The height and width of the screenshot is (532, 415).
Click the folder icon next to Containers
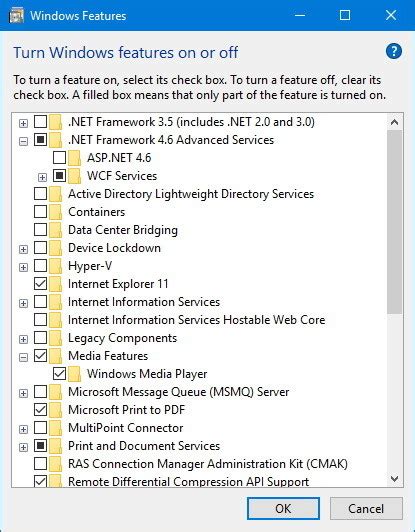[x=55, y=212]
